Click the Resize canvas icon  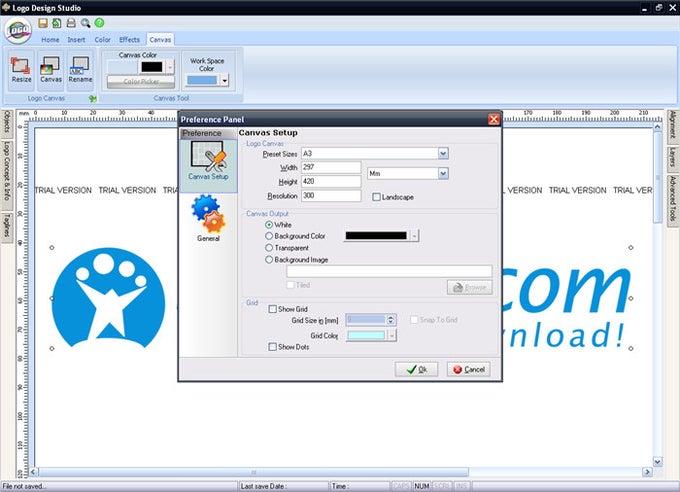(21, 69)
